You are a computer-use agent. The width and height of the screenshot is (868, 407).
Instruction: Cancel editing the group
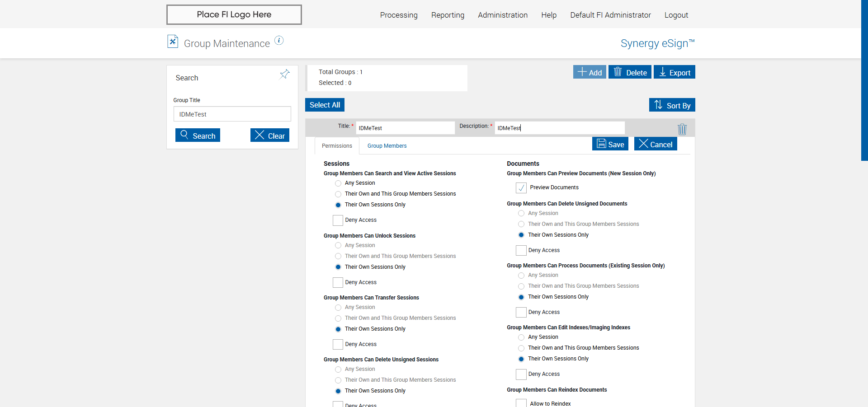click(656, 144)
